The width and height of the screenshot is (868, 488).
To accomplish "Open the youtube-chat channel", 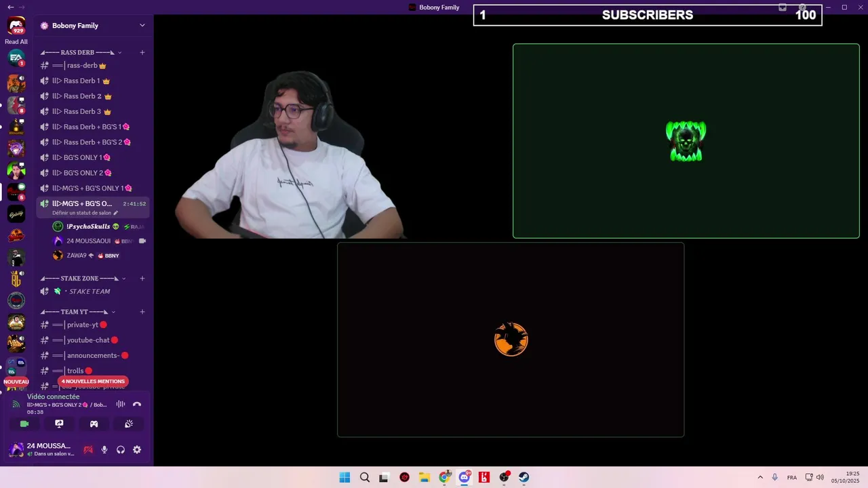I will pyautogui.click(x=94, y=340).
